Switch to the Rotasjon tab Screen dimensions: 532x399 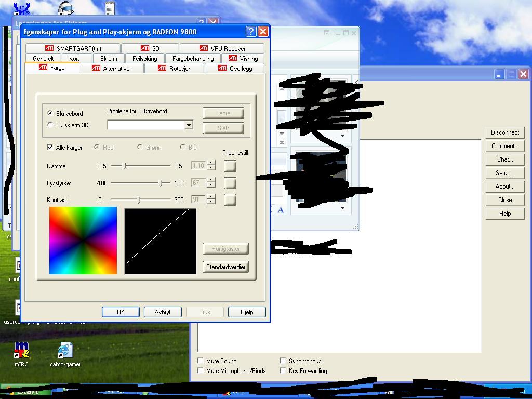(175, 68)
